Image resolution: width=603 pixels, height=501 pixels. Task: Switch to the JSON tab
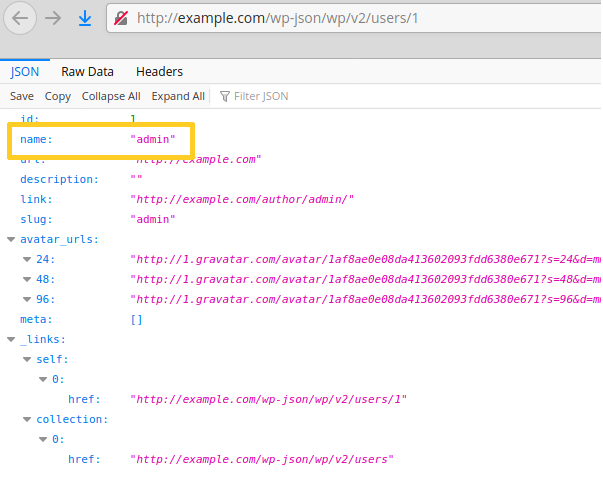coord(25,72)
